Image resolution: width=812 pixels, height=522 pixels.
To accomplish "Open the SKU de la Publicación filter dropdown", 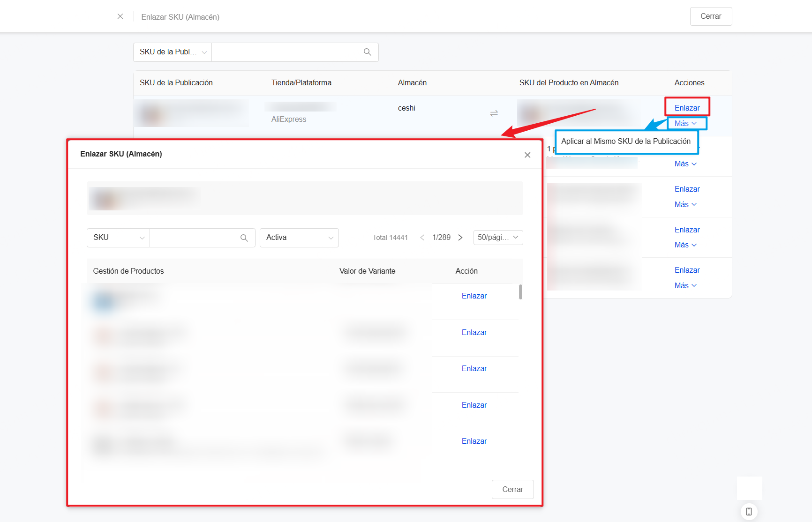I will click(173, 52).
